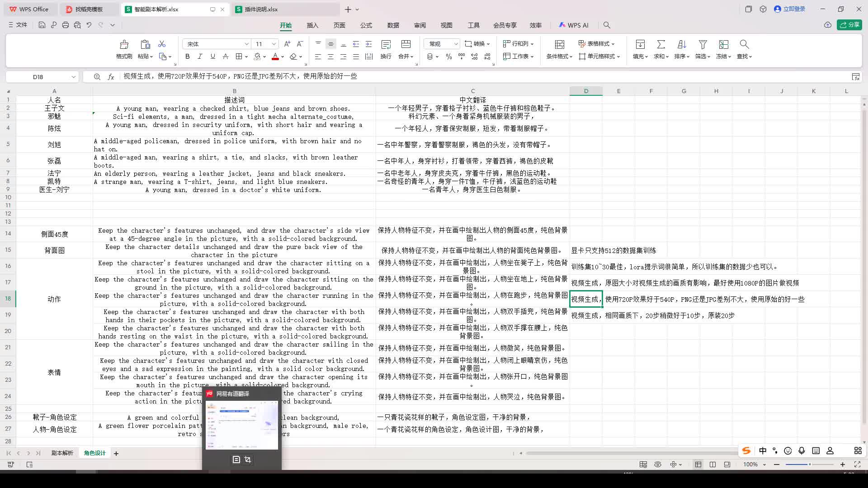This screenshot has height=488, width=868.
Task: Click the Freeze Panes (冻结) icon
Action: [723, 44]
